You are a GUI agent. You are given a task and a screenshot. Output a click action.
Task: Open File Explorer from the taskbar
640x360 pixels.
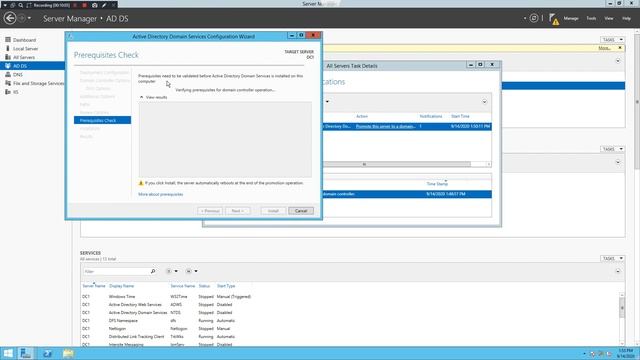click(68, 353)
